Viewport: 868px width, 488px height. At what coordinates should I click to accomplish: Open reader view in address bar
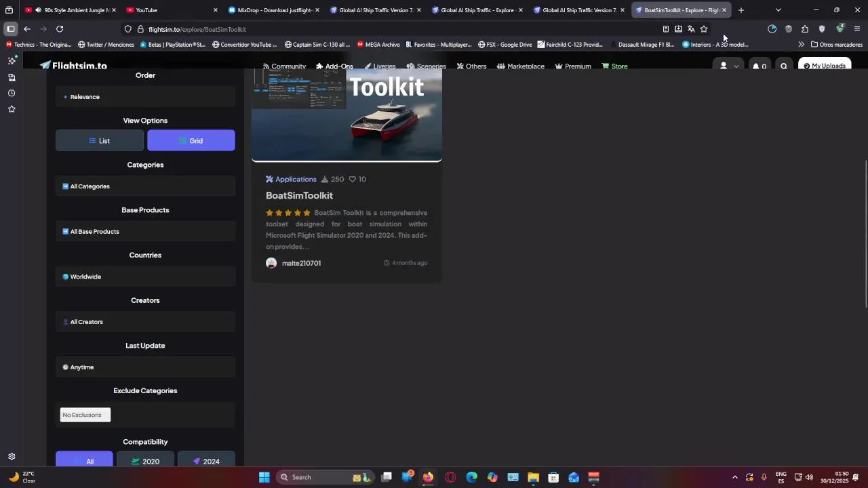pyautogui.click(x=665, y=29)
